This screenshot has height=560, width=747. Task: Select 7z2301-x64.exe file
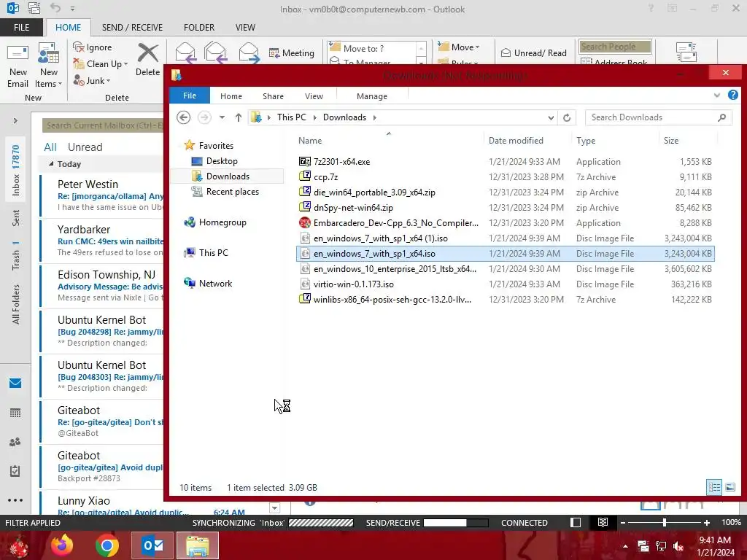[341, 162]
